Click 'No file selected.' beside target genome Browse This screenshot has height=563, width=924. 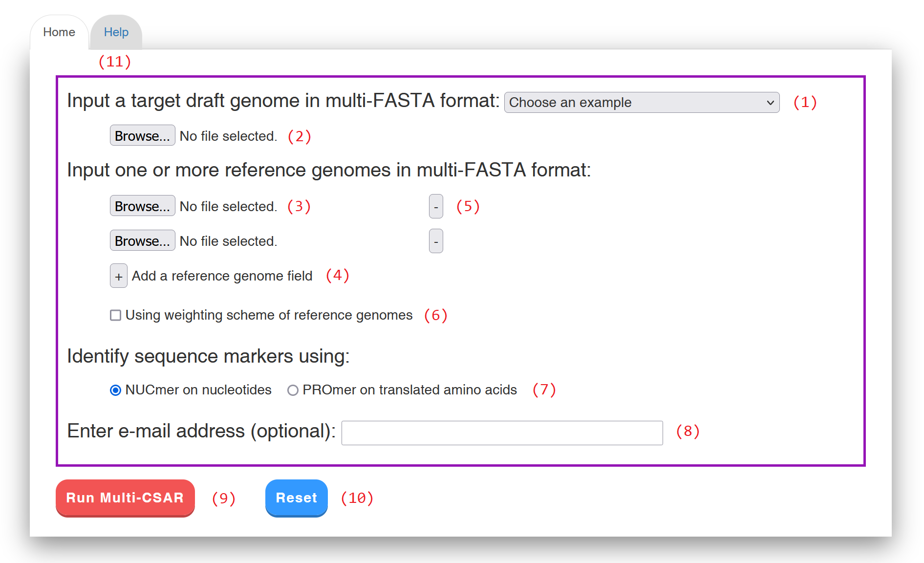[228, 136]
